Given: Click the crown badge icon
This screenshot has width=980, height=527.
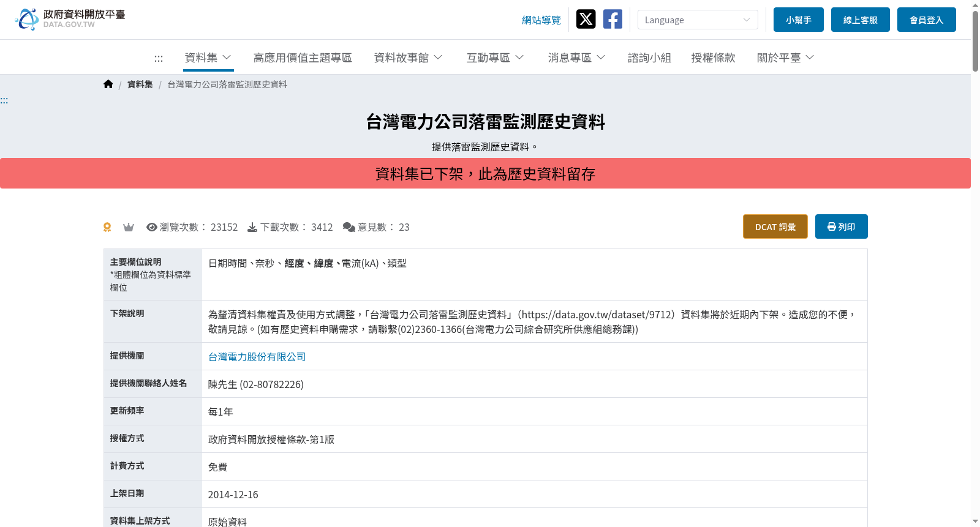Looking at the screenshot, I should 129,227.
